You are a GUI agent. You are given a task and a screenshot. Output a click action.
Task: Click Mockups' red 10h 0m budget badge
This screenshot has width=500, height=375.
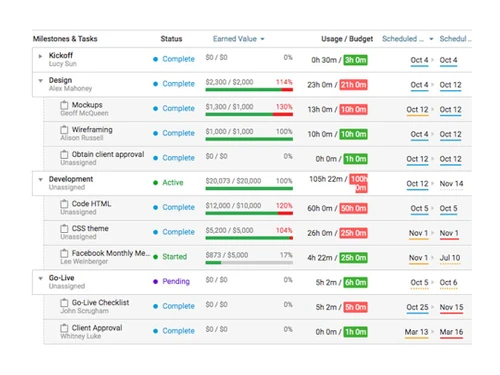(353, 109)
